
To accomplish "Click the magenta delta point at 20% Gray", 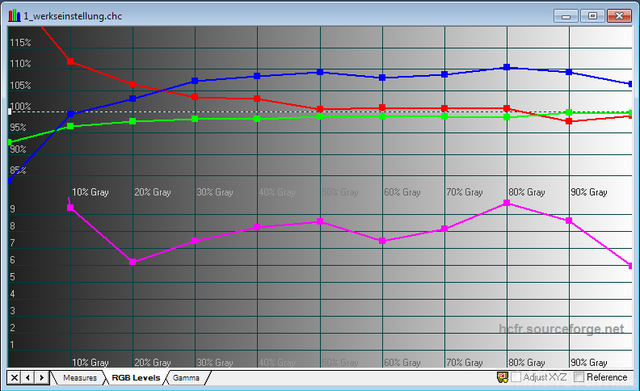I will (133, 262).
